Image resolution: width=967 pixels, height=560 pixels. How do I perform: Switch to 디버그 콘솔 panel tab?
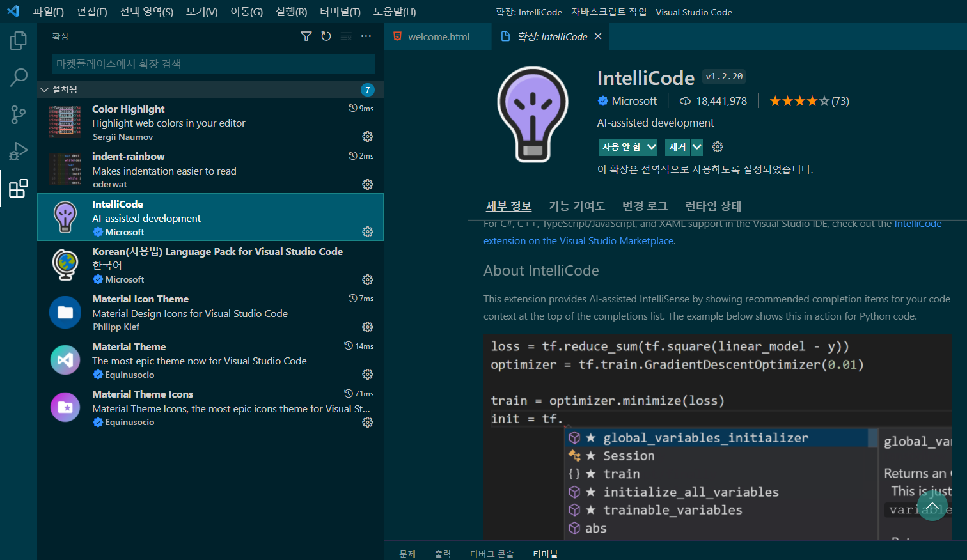492,554
